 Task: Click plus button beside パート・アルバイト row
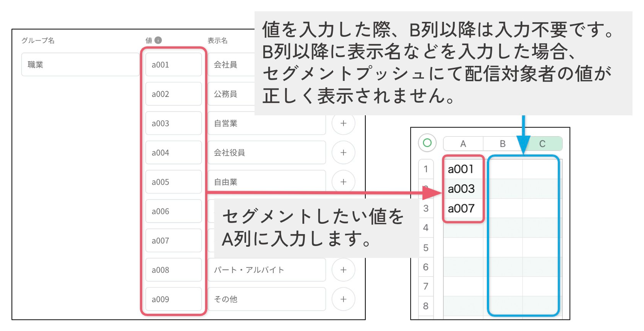coord(343,270)
